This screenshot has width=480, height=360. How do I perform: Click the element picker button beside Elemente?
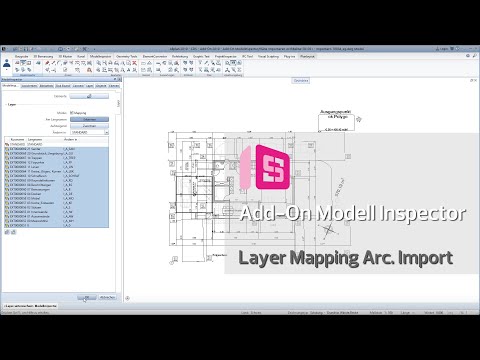[89, 96]
